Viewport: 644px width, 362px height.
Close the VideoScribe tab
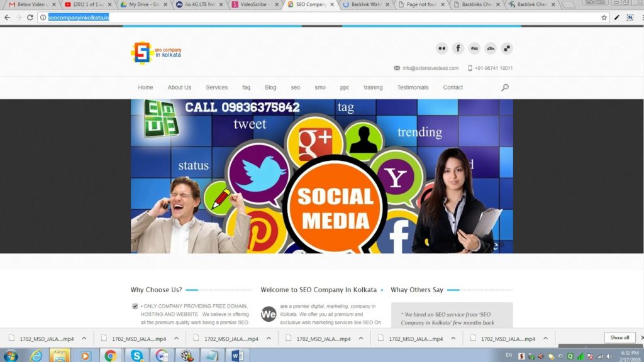pos(277,4)
